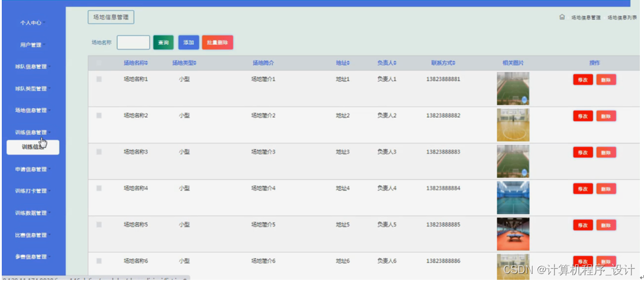Sort the table by 联系方式 column
This screenshot has height=281, width=644.
pos(443,63)
